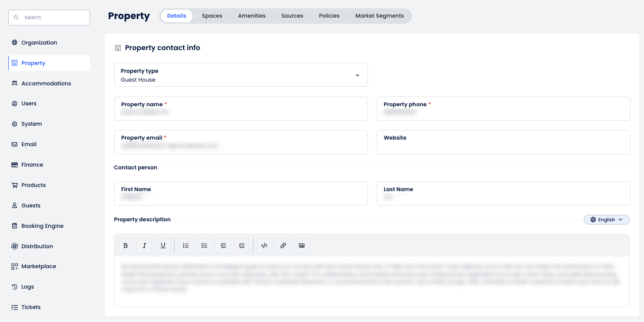Screen dimensions: 644x322
Task: Click the Organization globe icon
Action: point(14,43)
